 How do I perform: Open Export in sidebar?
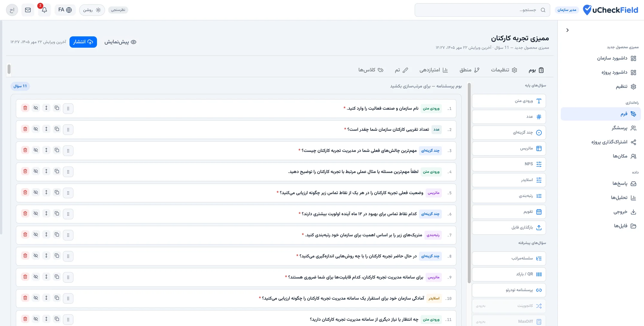601,212
